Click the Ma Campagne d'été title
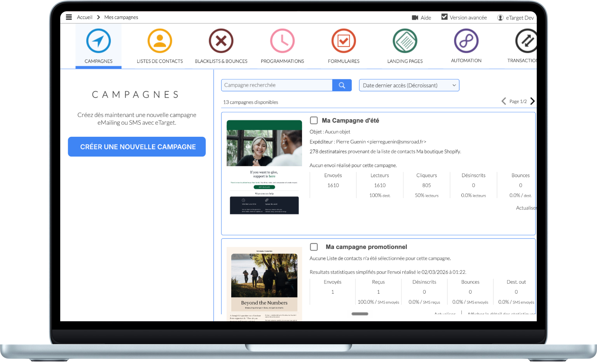 click(x=351, y=120)
